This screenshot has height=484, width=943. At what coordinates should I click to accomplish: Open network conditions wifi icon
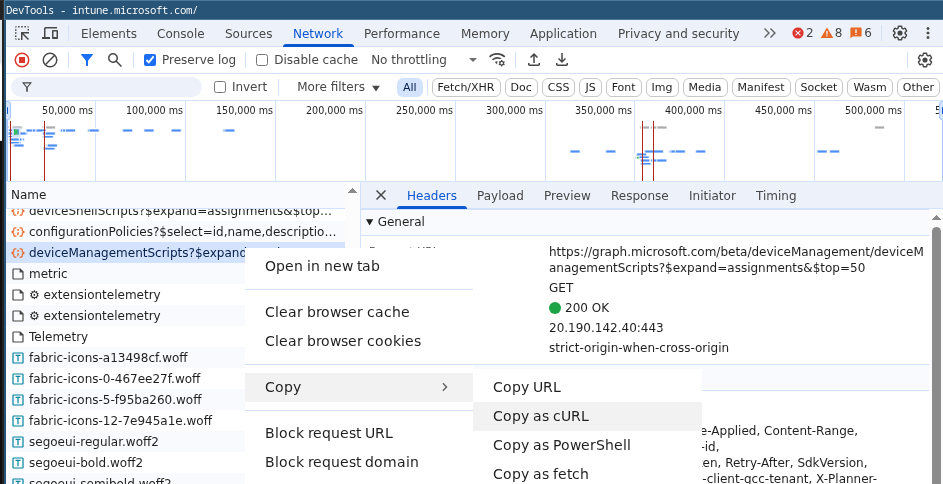pos(497,60)
